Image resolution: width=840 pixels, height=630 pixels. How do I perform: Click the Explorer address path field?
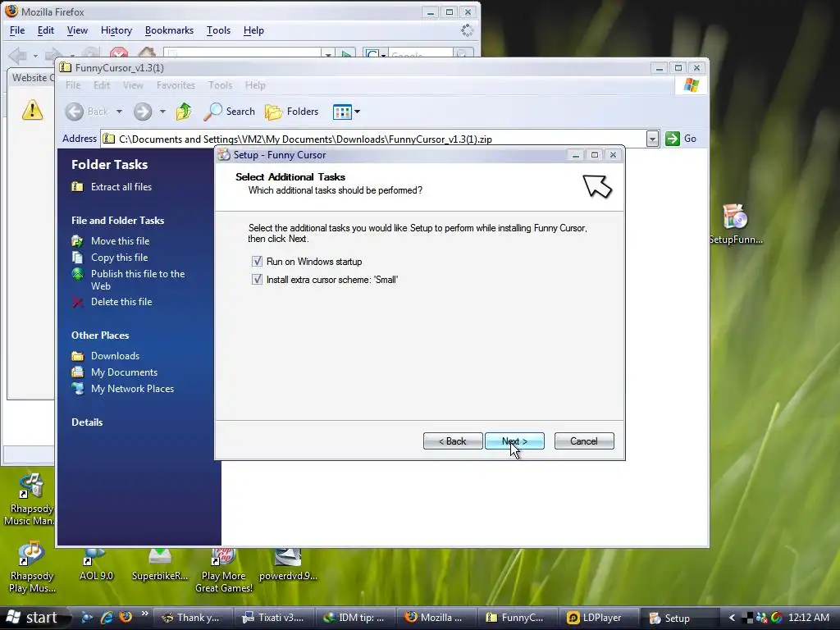[373, 139]
